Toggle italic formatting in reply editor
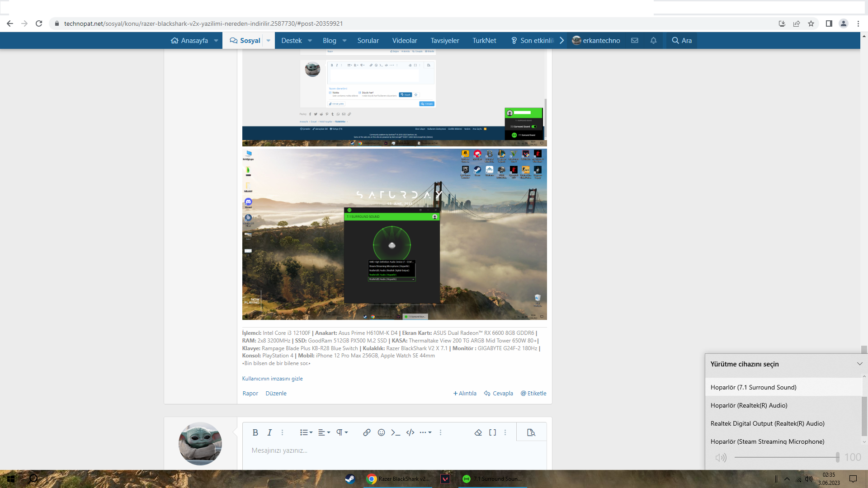The width and height of the screenshot is (868, 488). point(269,432)
